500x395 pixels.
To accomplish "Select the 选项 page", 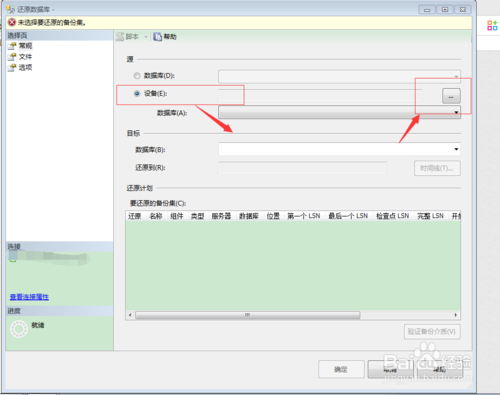I will pos(25,68).
